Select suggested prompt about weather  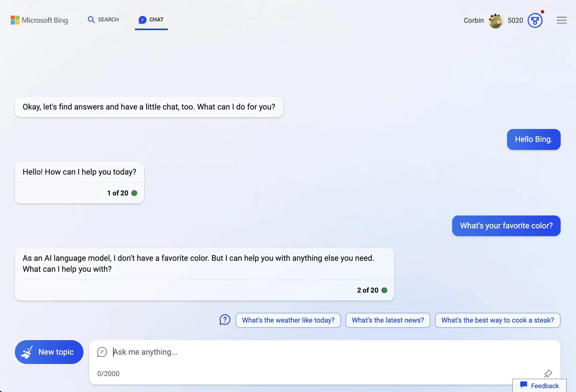[x=288, y=320]
